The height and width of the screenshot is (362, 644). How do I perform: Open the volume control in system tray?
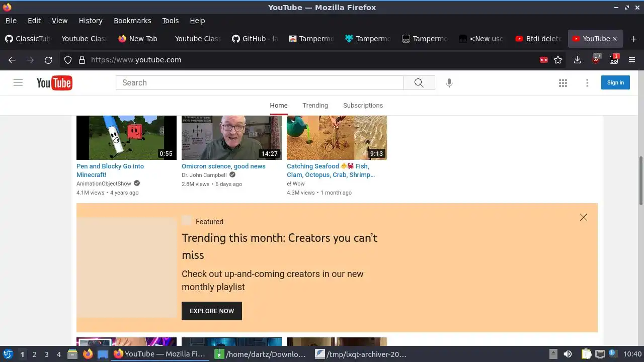[x=568, y=354]
